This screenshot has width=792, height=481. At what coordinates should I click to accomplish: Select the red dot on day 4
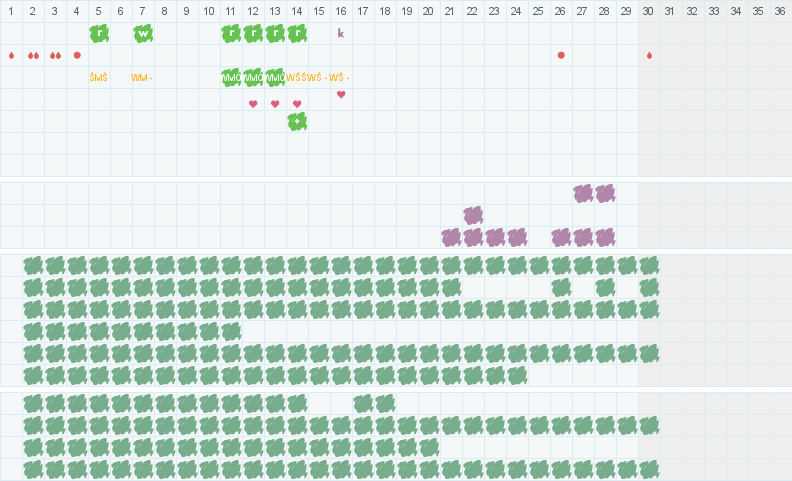coord(77,55)
